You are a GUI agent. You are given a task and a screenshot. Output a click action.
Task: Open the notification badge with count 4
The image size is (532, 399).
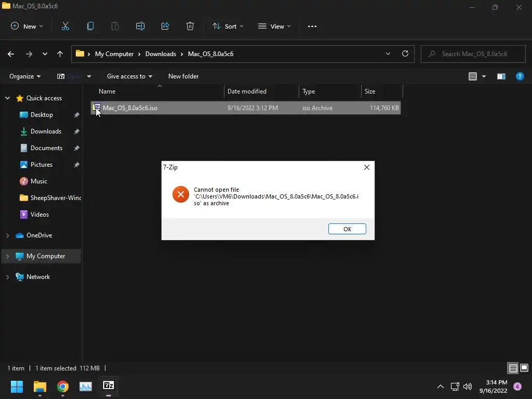click(x=517, y=387)
